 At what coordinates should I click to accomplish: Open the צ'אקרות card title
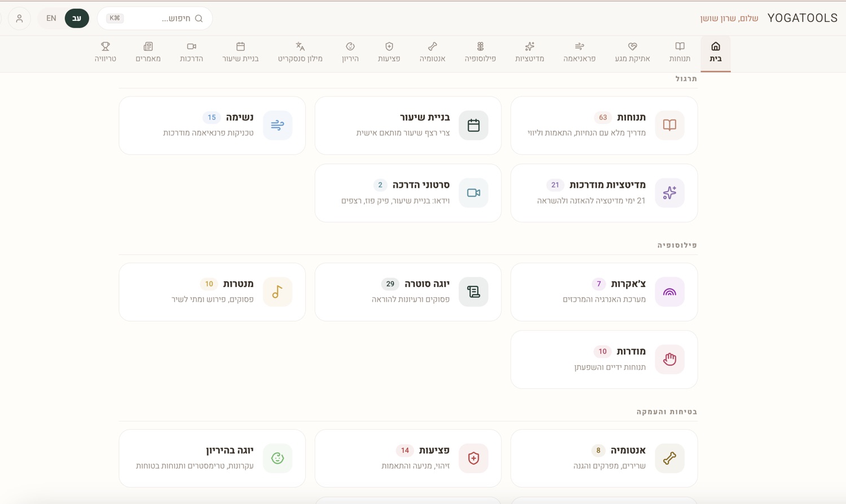coord(628,284)
